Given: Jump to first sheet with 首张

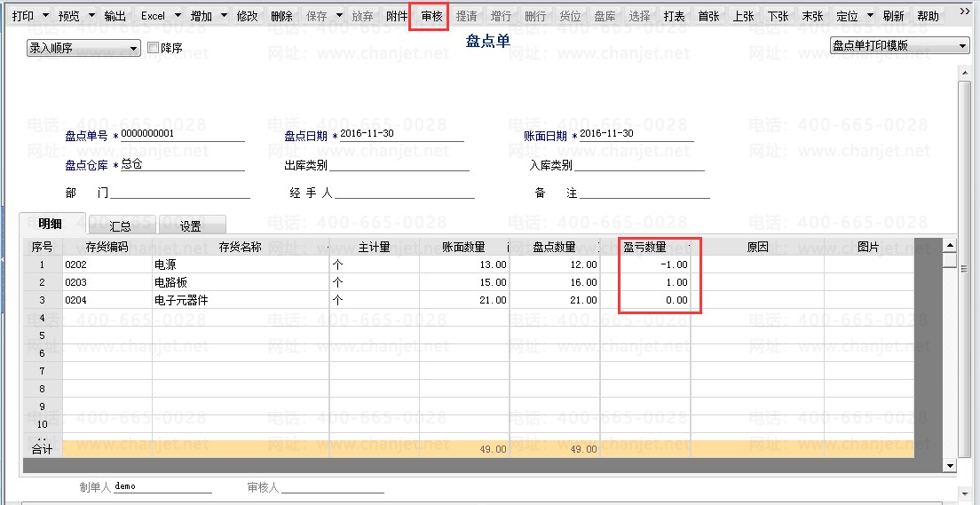Looking at the screenshot, I should (708, 16).
